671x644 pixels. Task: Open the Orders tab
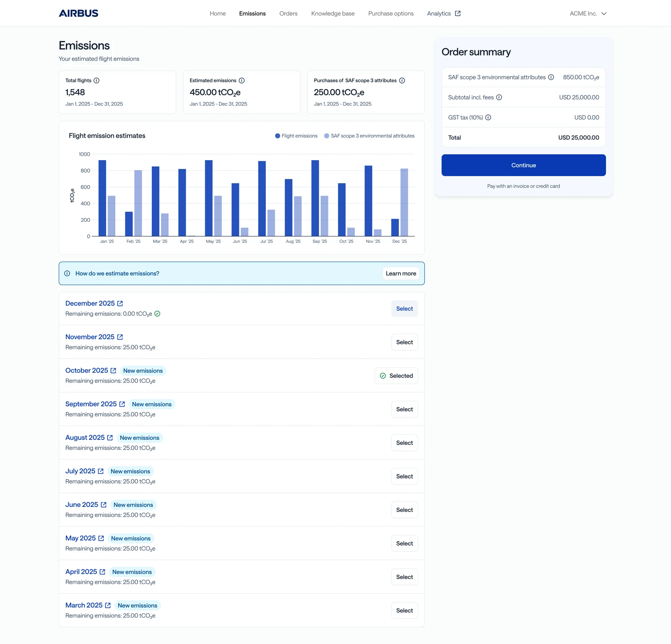[x=289, y=13]
